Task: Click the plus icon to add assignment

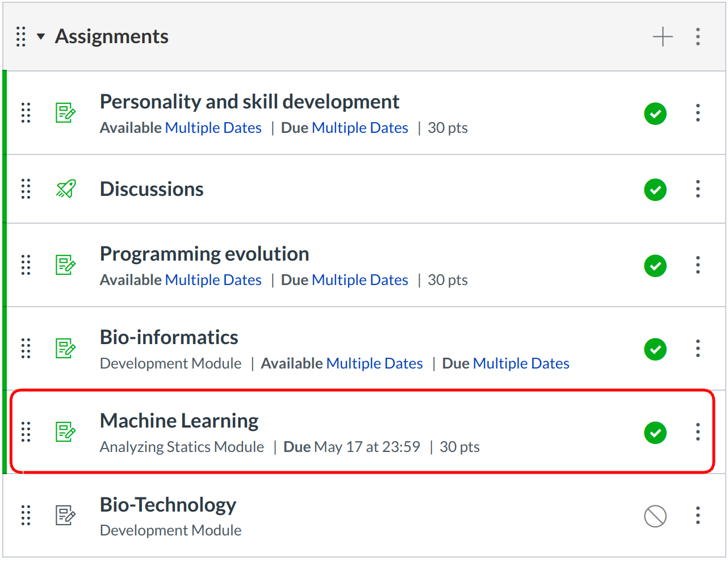Action: coord(662,37)
